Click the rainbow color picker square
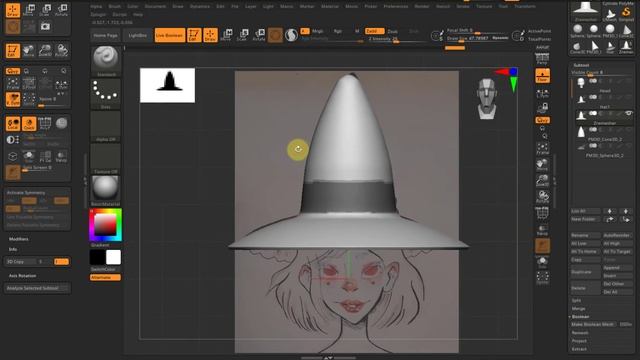The image size is (640, 360). [x=105, y=224]
